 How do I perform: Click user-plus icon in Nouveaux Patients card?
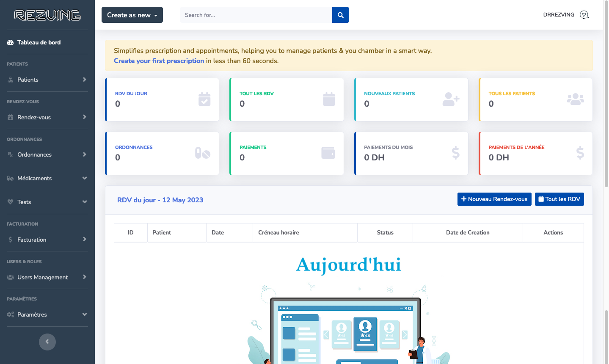pyautogui.click(x=451, y=99)
